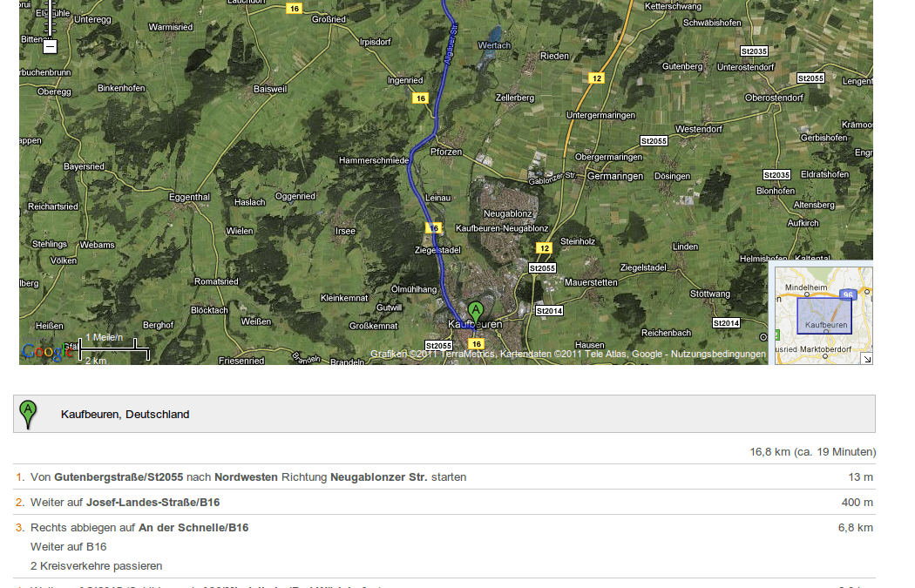Click the Weiter auf B16 sub-step

[x=68, y=547]
